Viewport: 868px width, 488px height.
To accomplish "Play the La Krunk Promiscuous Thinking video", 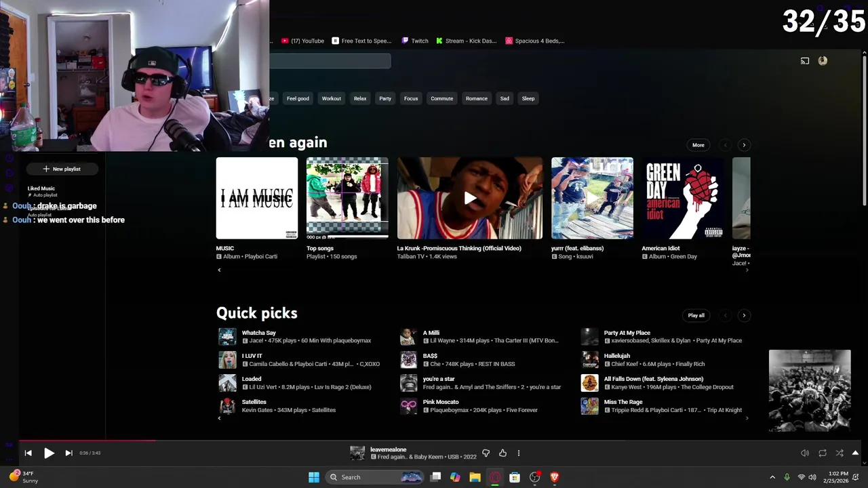I will pos(470,198).
